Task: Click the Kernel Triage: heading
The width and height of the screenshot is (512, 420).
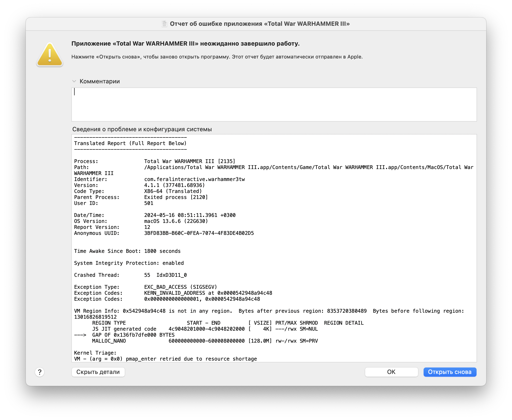Action: coord(95,353)
